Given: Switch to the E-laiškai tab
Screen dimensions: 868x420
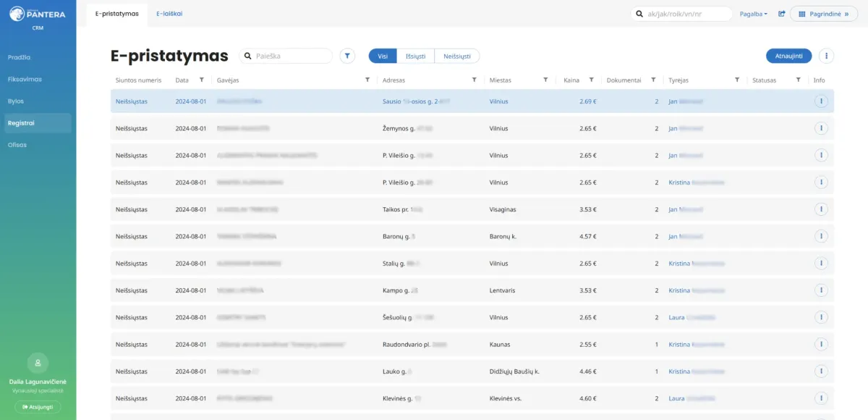Looking at the screenshot, I should click(x=169, y=14).
